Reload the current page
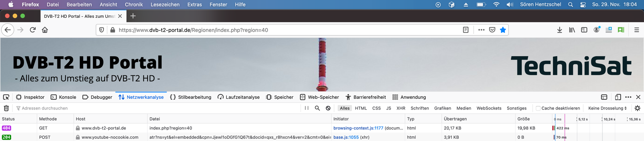Screen dimensions: 644x141 (33, 30)
